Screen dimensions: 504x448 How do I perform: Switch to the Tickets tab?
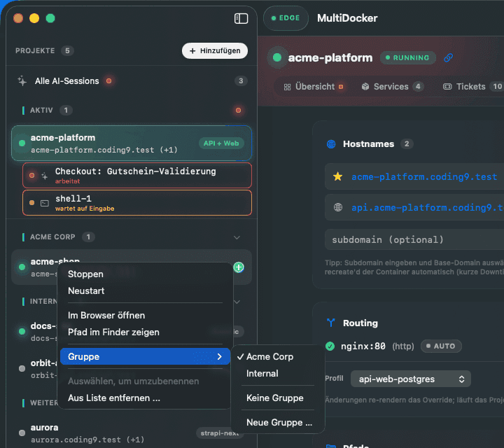coord(472,87)
